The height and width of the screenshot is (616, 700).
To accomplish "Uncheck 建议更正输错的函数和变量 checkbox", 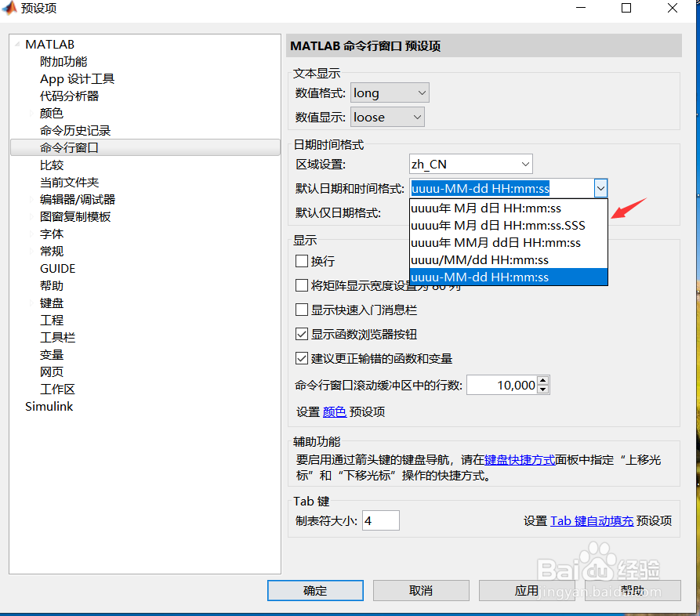I will (x=302, y=358).
